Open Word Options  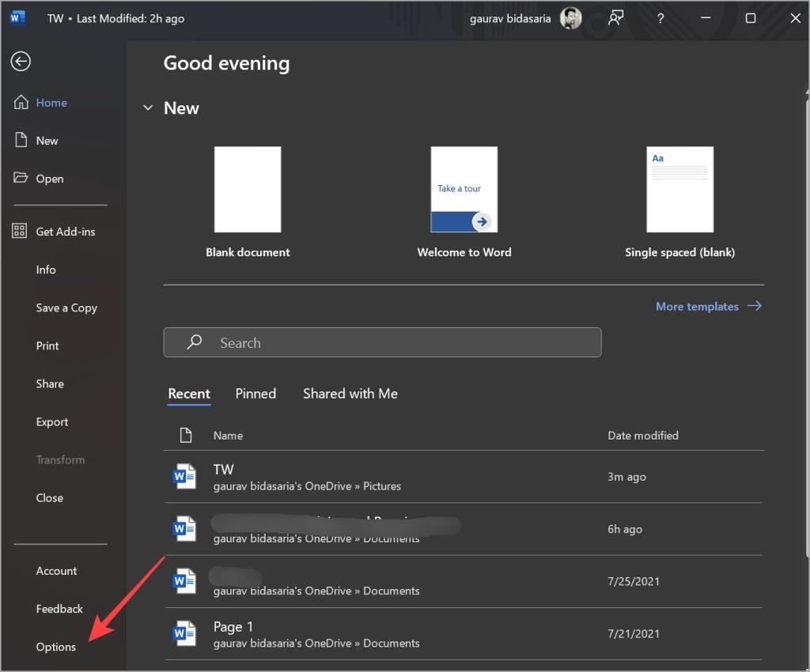pos(56,647)
